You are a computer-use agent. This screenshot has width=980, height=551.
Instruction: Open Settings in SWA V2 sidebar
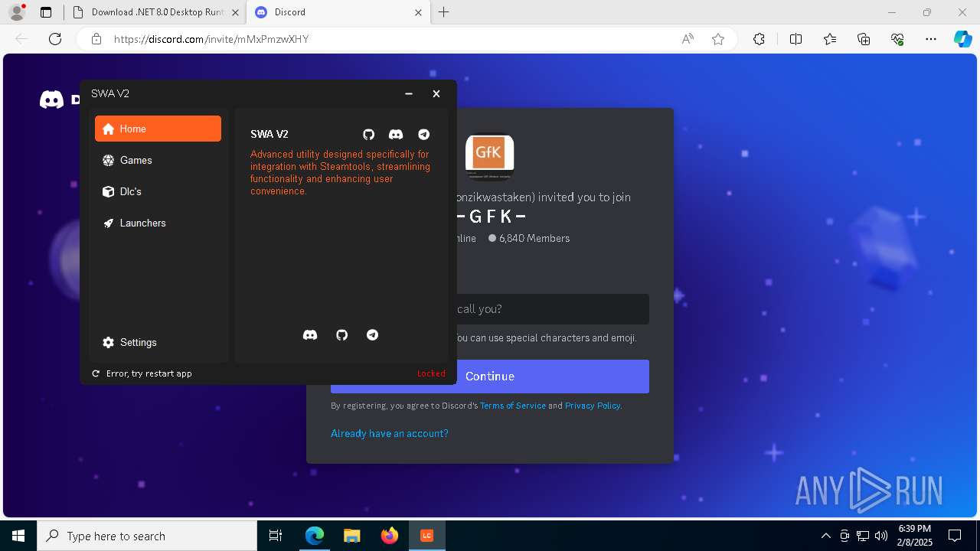coord(158,342)
